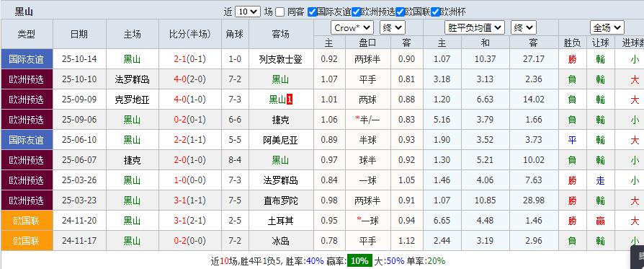Viewport: 644px width, 269px height.
Task: Open the 胜平负均值 dropdown
Action: pyautogui.click(x=475, y=28)
